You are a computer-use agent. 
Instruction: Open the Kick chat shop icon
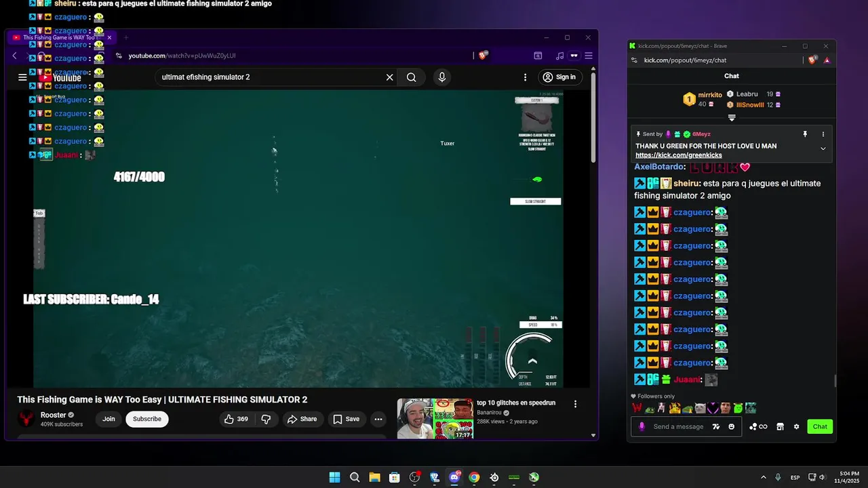780,427
